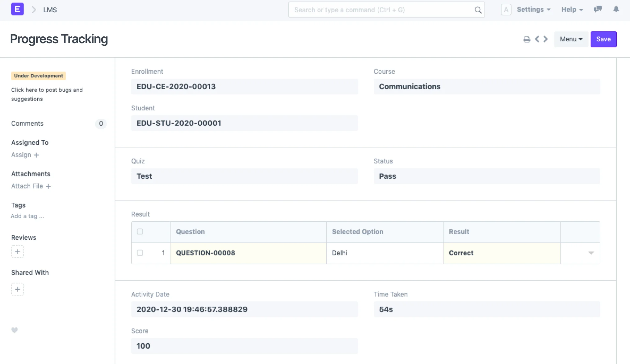Click the print icon

tap(527, 39)
